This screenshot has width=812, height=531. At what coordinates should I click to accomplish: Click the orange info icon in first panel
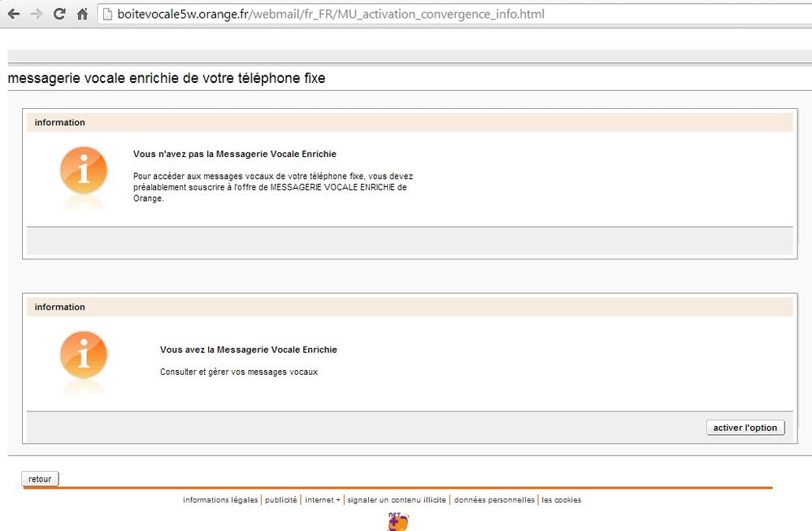tap(84, 171)
